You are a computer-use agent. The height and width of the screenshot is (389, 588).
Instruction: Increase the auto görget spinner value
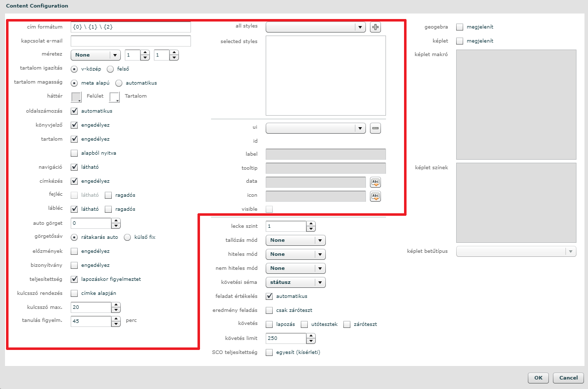point(116,221)
